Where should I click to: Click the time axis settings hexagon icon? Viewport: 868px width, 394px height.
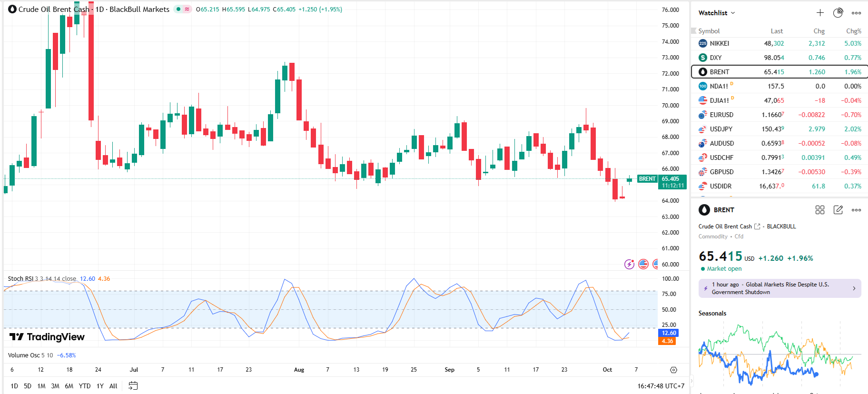pos(673,370)
